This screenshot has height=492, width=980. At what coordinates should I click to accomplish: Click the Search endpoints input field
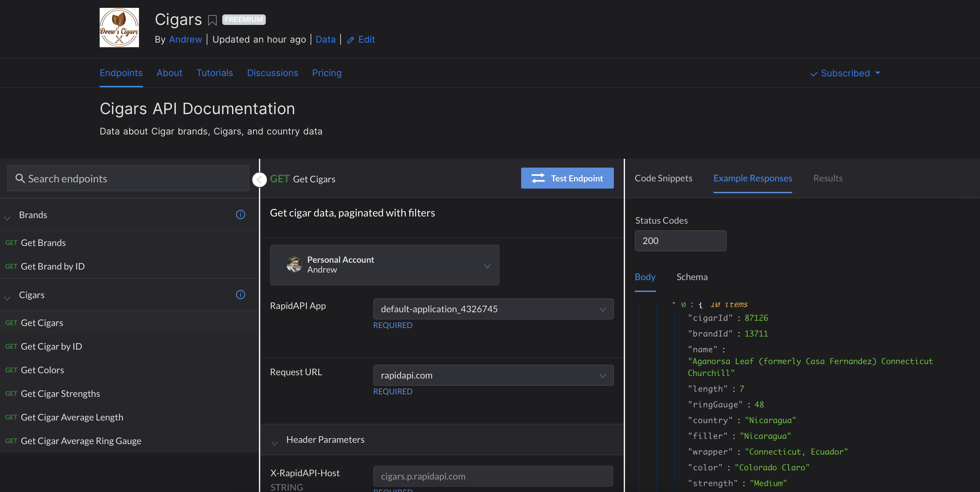[133, 178]
